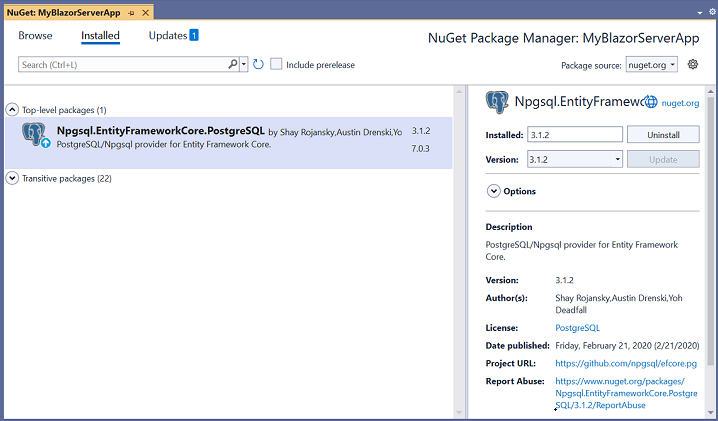Click the Update button

click(663, 159)
